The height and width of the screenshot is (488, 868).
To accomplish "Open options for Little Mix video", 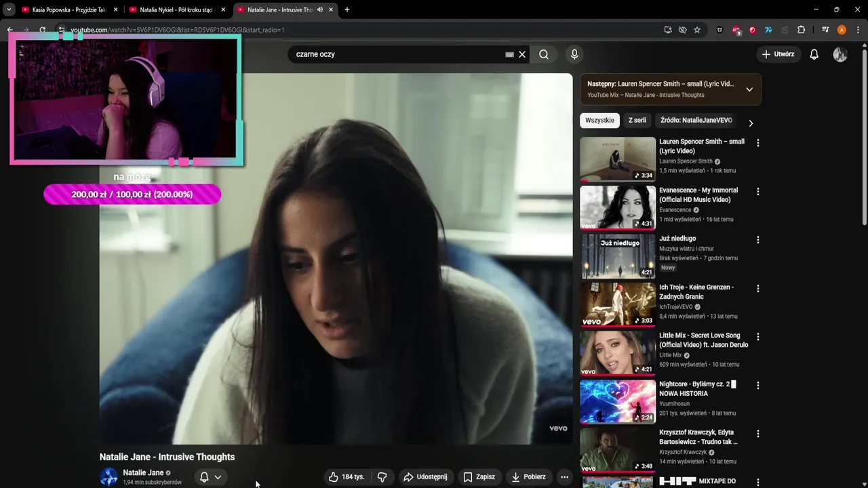I will [x=758, y=337].
